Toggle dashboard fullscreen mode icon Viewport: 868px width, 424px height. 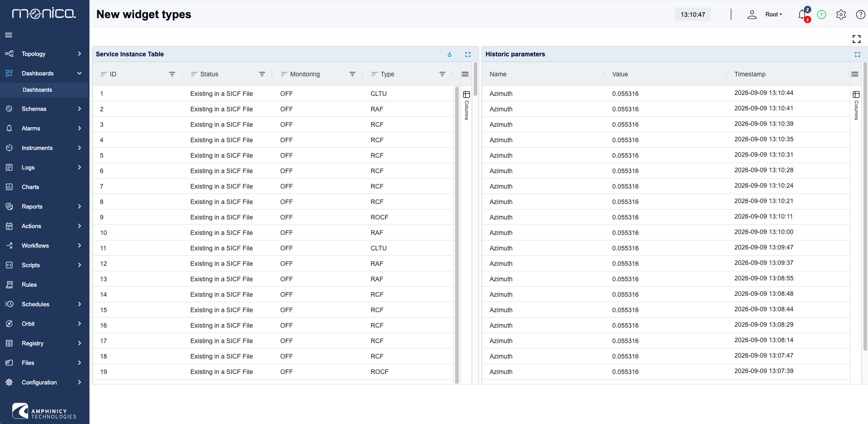(857, 39)
